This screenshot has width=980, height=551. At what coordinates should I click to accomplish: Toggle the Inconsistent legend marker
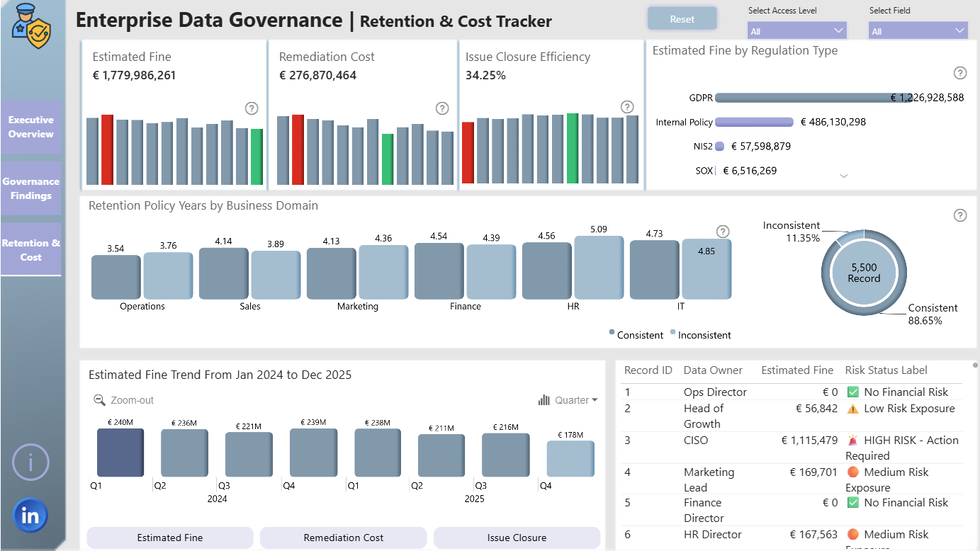673,333
